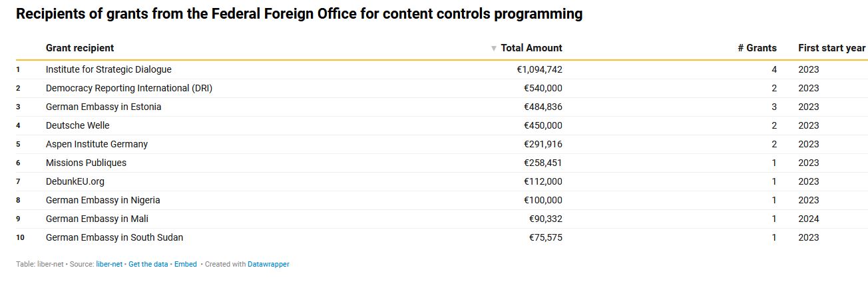Sort table by Grant recipient column
Viewport: 868px width, 286px height.
(x=80, y=48)
